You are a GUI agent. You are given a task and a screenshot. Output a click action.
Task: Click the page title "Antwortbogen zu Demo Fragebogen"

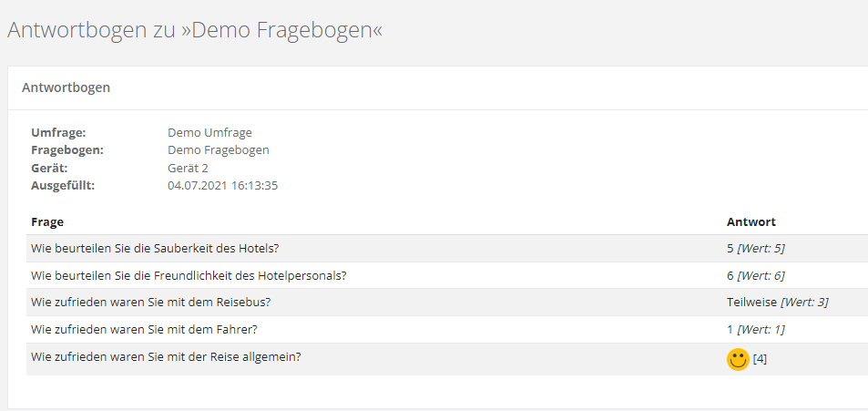click(195, 30)
